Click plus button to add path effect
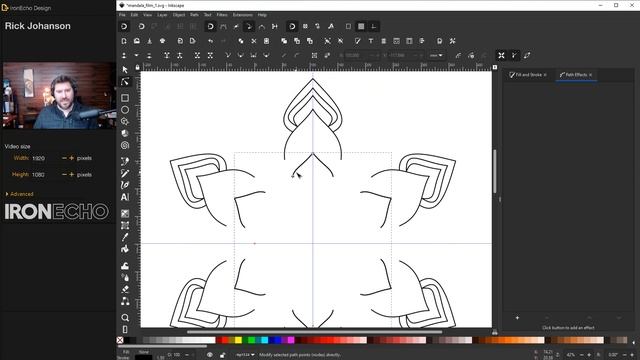Image resolution: width=640 pixels, height=360 pixels. click(x=517, y=318)
